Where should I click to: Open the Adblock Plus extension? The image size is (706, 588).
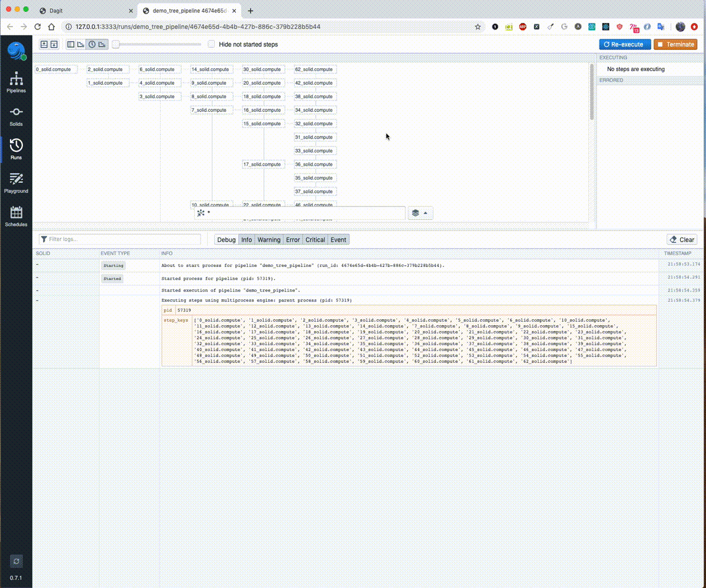[x=522, y=26]
